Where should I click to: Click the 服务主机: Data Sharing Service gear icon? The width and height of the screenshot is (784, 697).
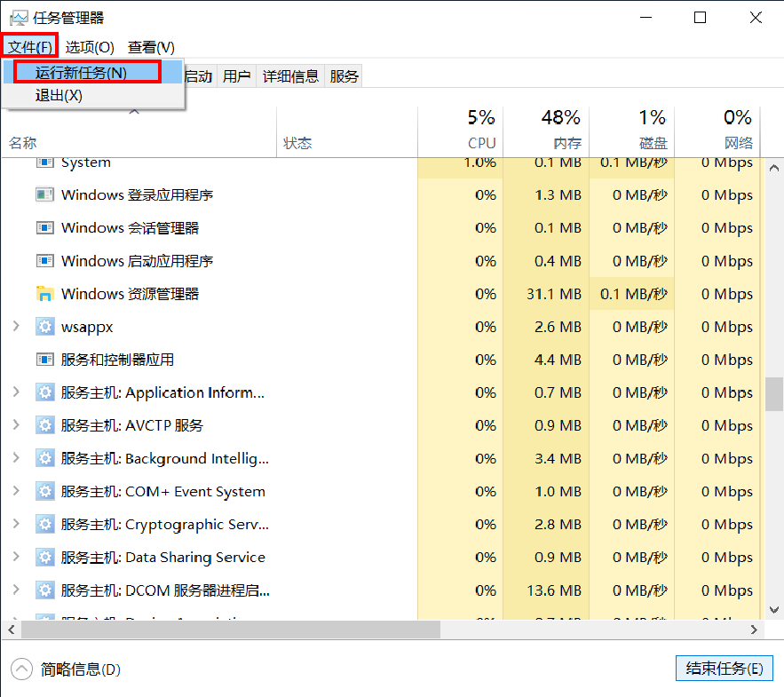[44, 558]
